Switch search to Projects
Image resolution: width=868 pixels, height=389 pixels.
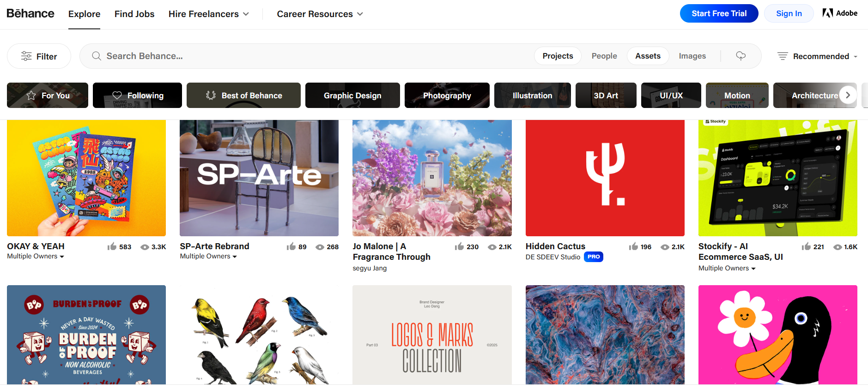pyautogui.click(x=558, y=56)
